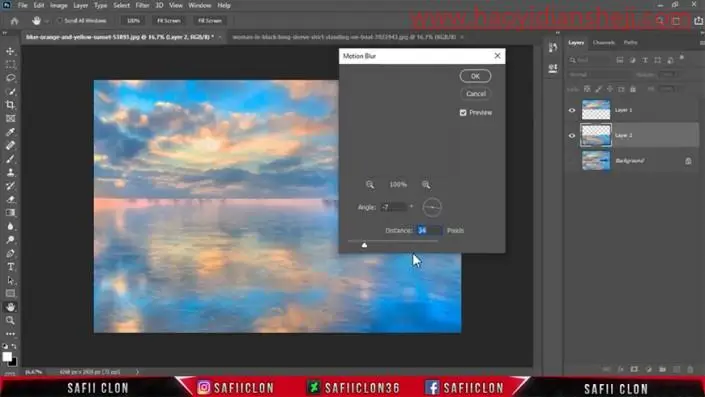
Task: Expand the Hand tool preset picker arrow
Action: 47,21
